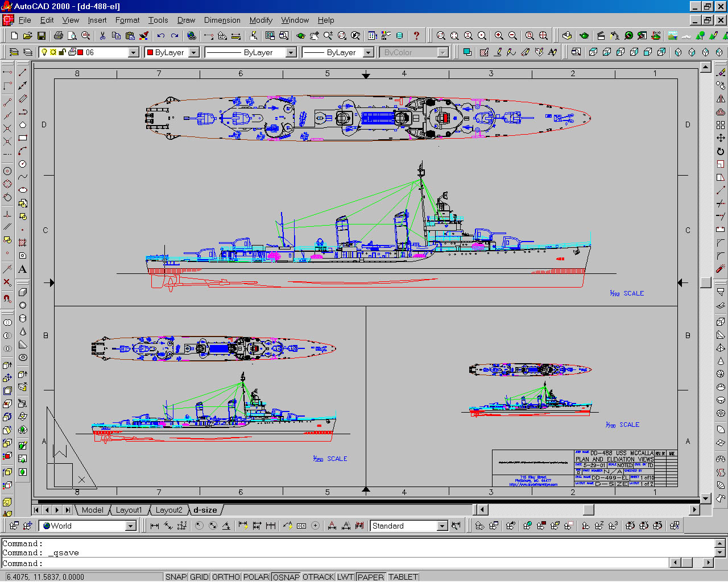Click the Render teapot icon
This screenshot has width=728, height=582.
(x=584, y=36)
